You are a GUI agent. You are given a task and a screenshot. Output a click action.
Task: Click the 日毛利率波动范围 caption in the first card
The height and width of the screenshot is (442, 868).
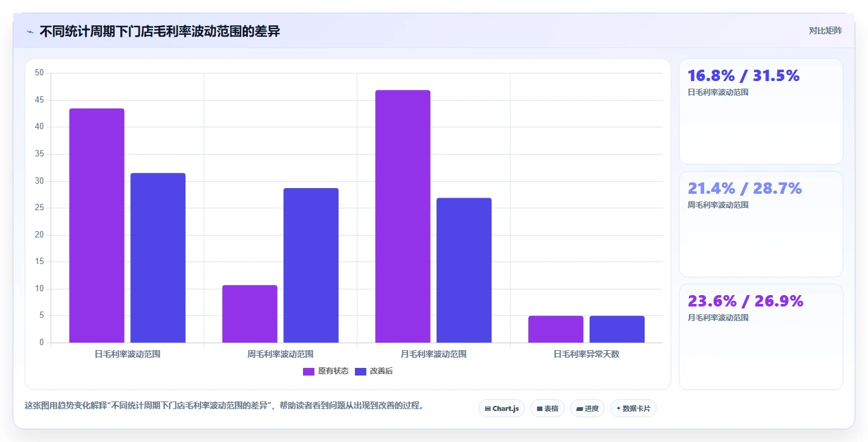[718, 92]
